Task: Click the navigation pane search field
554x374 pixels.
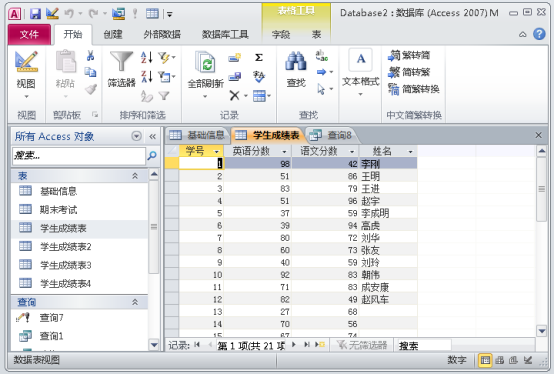Action: click(x=79, y=155)
